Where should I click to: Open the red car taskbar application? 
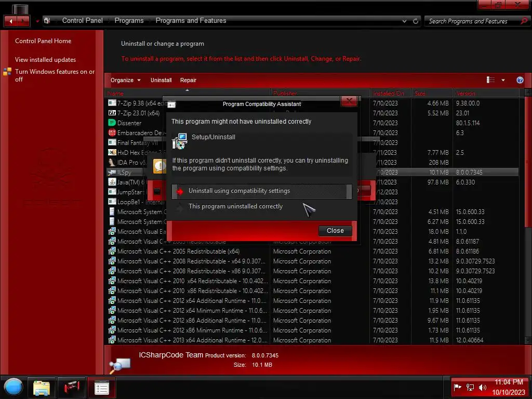pyautogui.click(x=71, y=388)
